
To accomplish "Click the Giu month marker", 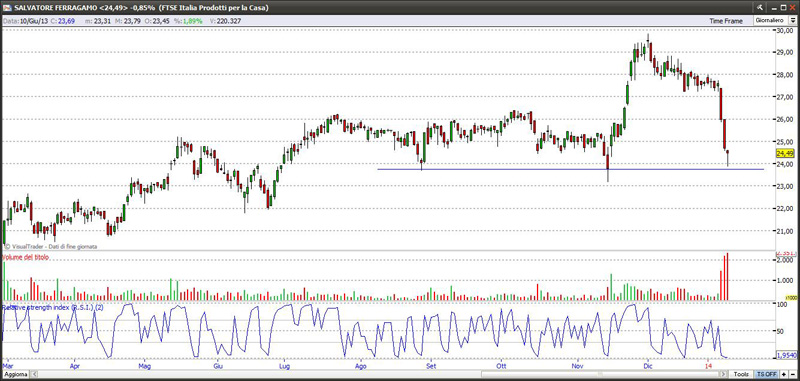I will coord(218,366).
